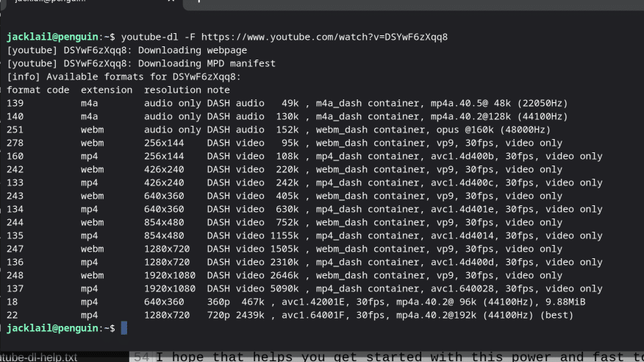This screenshot has height=362, width=644.
Task: Click format 136 mp4 1280x720 row
Action: point(304,262)
